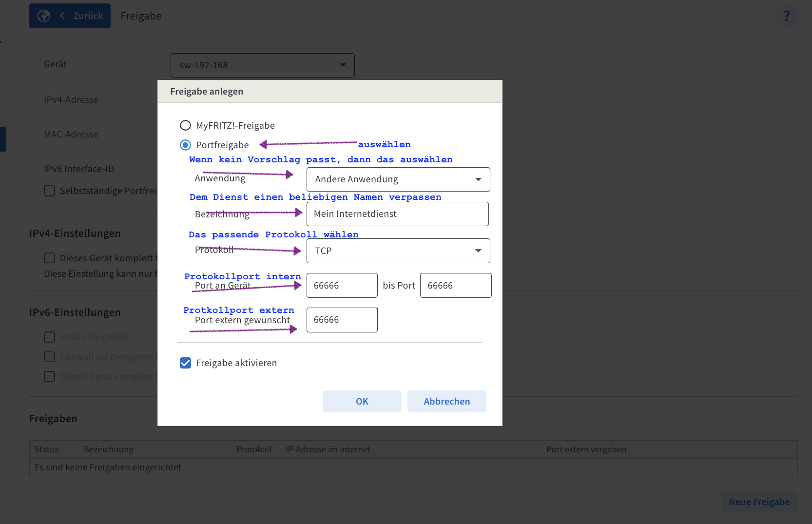This screenshot has height=524, width=812.
Task: Click the globe icon in Zurück button
Action: click(44, 16)
